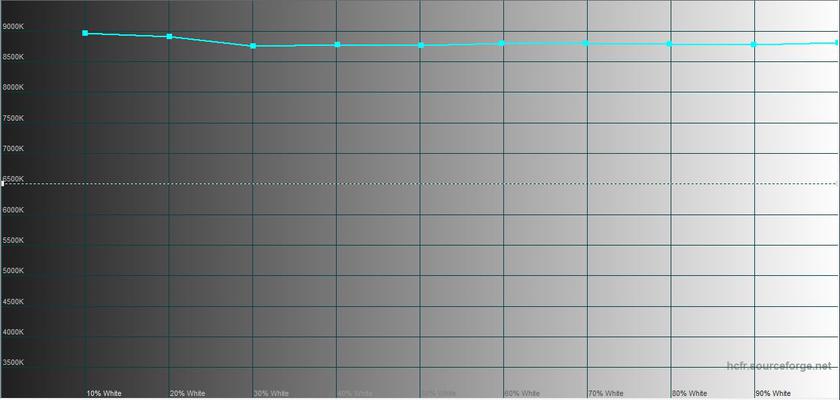This screenshot has height=400, width=840.
Task: Click the '90% White' axis label
Action: pos(773,393)
